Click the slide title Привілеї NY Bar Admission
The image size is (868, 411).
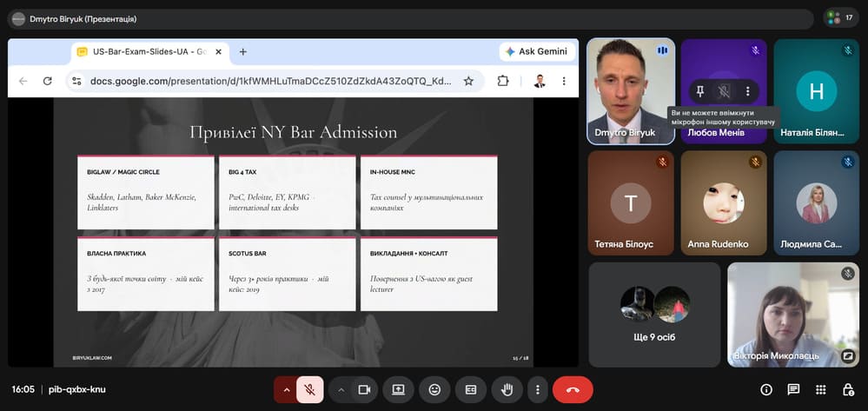tap(294, 132)
